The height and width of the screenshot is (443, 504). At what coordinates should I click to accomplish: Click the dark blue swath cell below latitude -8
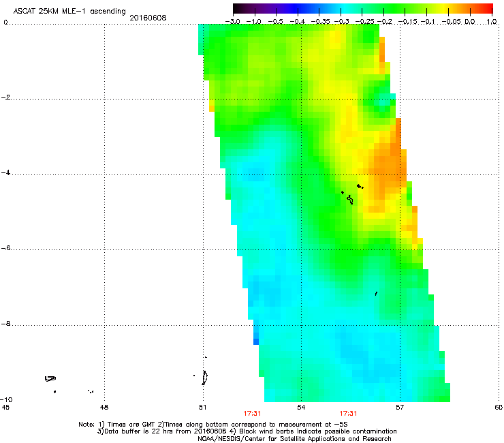point(256,341)
